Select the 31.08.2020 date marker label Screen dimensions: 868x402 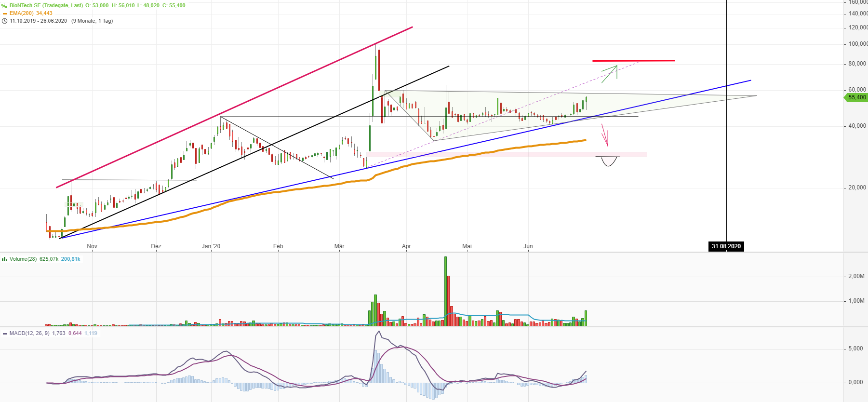(x=726, y=246)
